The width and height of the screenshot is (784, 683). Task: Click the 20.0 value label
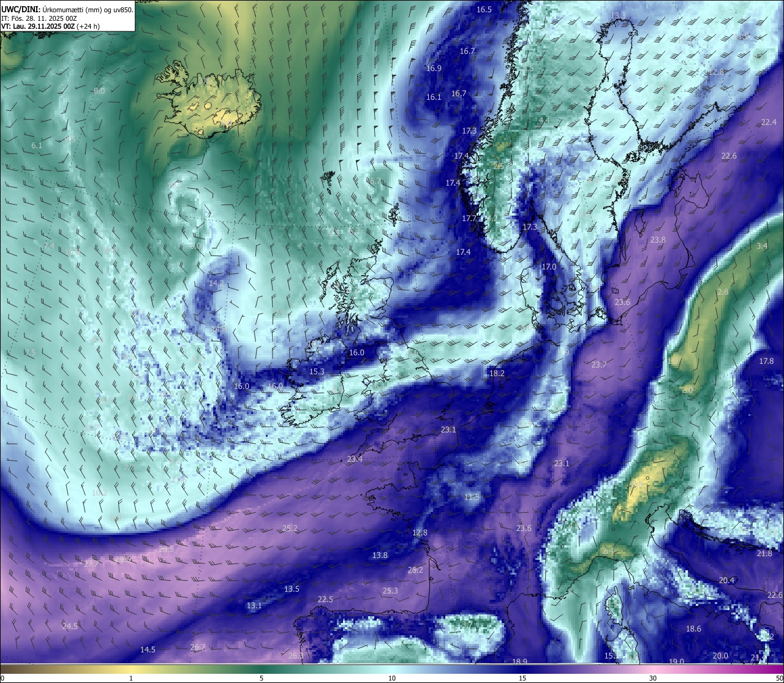point(720,655)
